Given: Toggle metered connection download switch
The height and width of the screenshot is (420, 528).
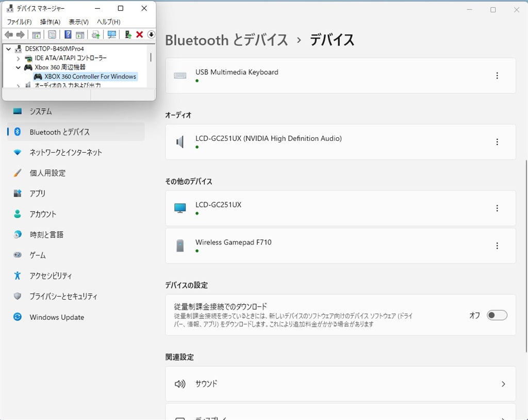Looking at the screenshot, I should (497, 315).
